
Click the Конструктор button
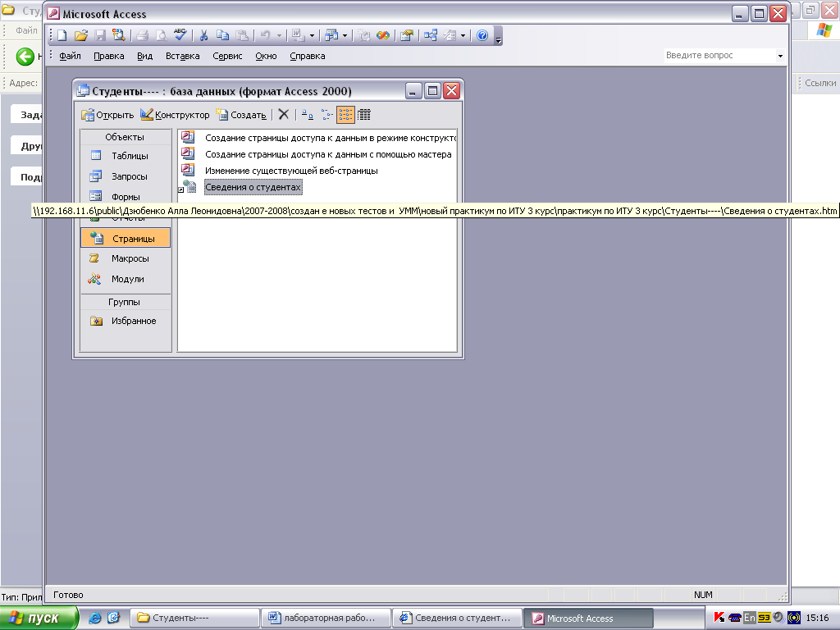(x=176, y=115)
